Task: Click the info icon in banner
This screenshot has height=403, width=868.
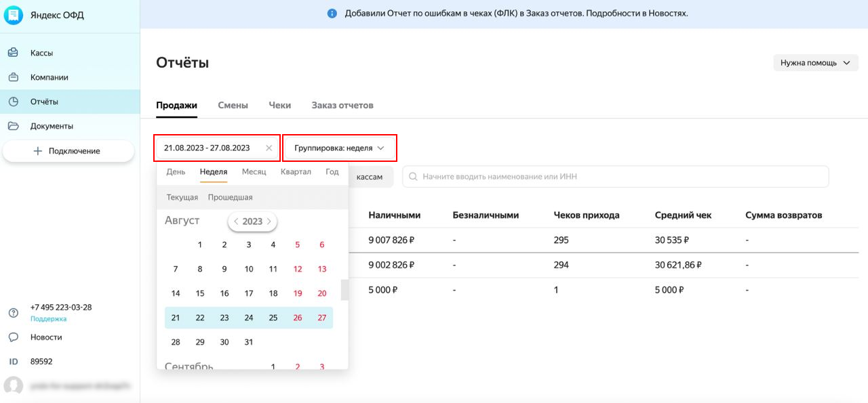Action: 332,14
